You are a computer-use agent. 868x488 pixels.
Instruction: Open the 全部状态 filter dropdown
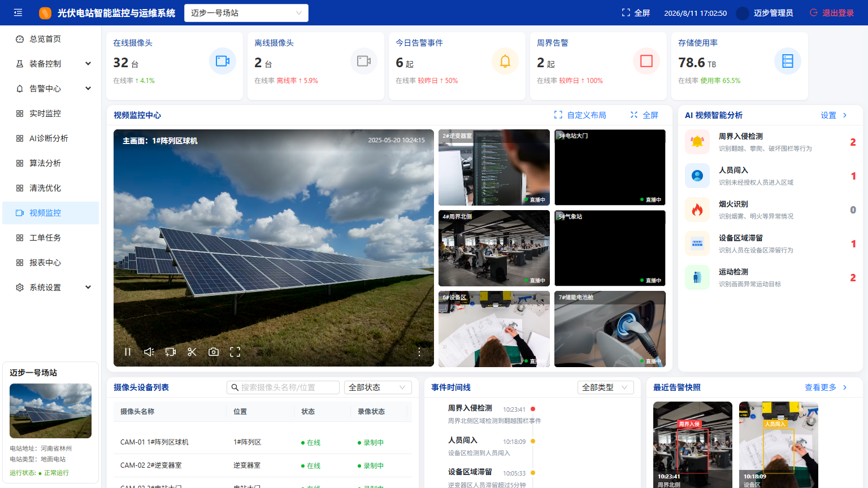tap(377, 387)
